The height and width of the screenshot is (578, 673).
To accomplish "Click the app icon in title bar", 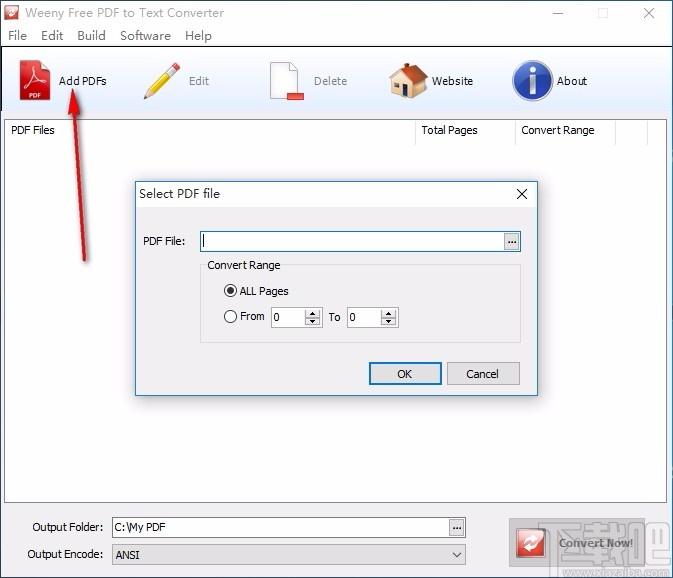I will click(12, 12).
